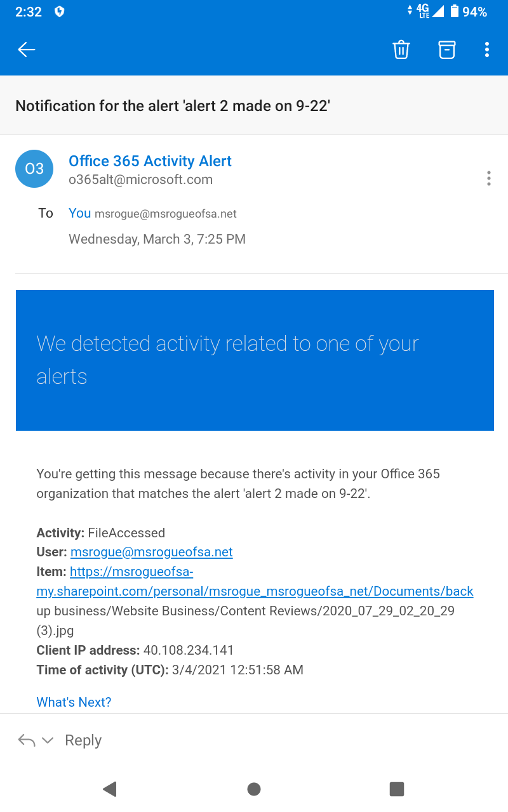Follow the What's Next? link
The height and width of the screenshot is (812, 508).
click(74, 702)
